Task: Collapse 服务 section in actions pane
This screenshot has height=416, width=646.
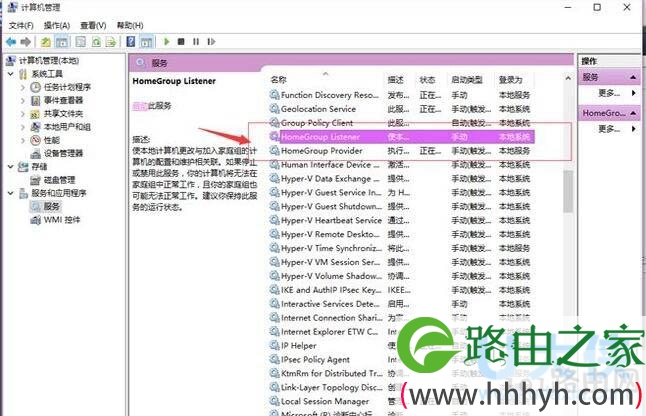Action: 633,77
